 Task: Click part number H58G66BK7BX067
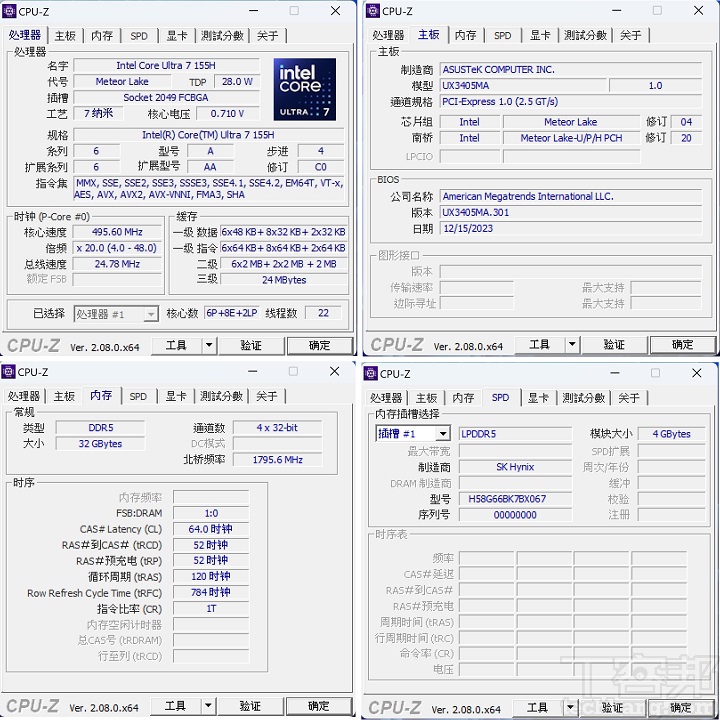515,499
